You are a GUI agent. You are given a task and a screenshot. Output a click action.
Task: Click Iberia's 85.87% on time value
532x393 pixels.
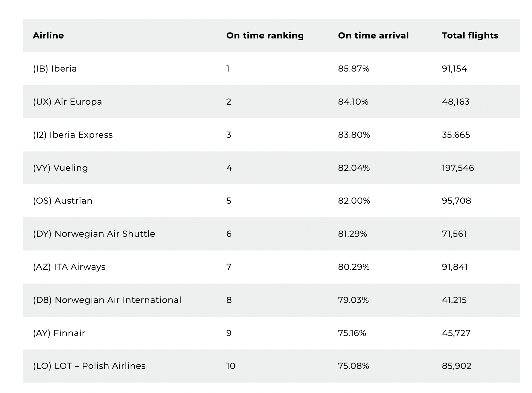coord(353,69)
